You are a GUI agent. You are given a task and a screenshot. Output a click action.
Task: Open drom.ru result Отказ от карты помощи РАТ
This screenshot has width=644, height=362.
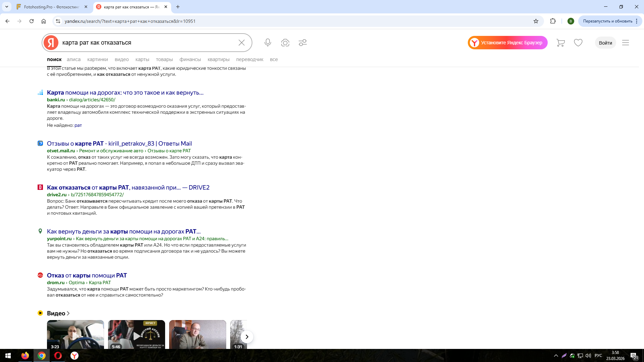coord(87,275)
